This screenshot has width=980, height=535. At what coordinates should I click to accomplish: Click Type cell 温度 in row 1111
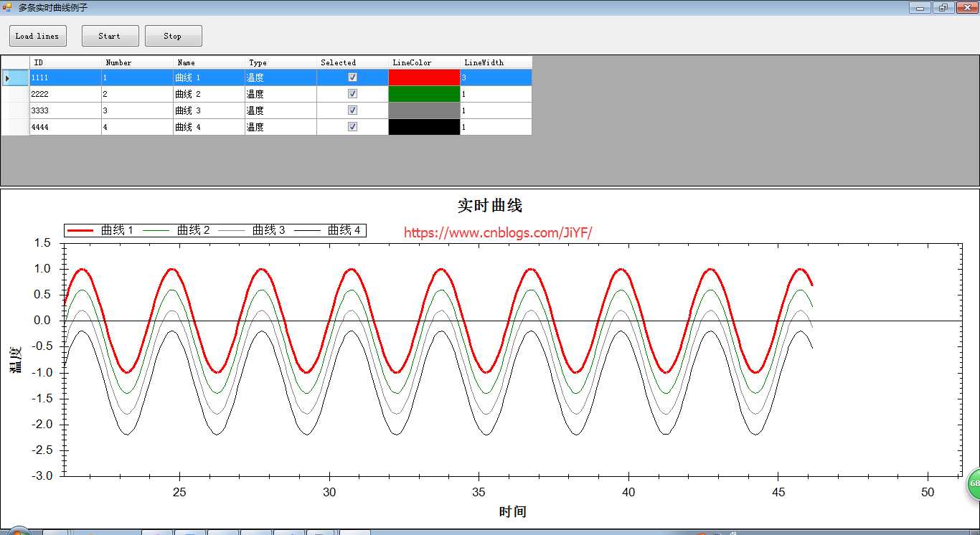pyautogui.click(x=281, y=77)
